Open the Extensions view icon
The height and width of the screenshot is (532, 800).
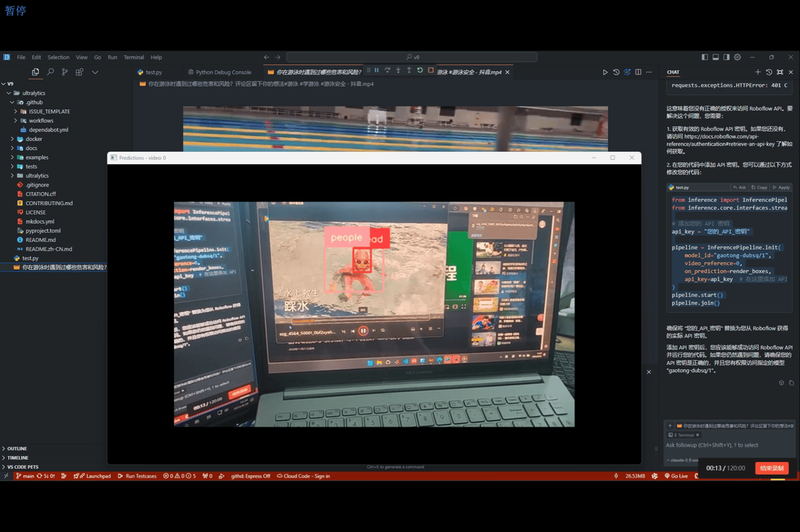(x=79, y=72)
